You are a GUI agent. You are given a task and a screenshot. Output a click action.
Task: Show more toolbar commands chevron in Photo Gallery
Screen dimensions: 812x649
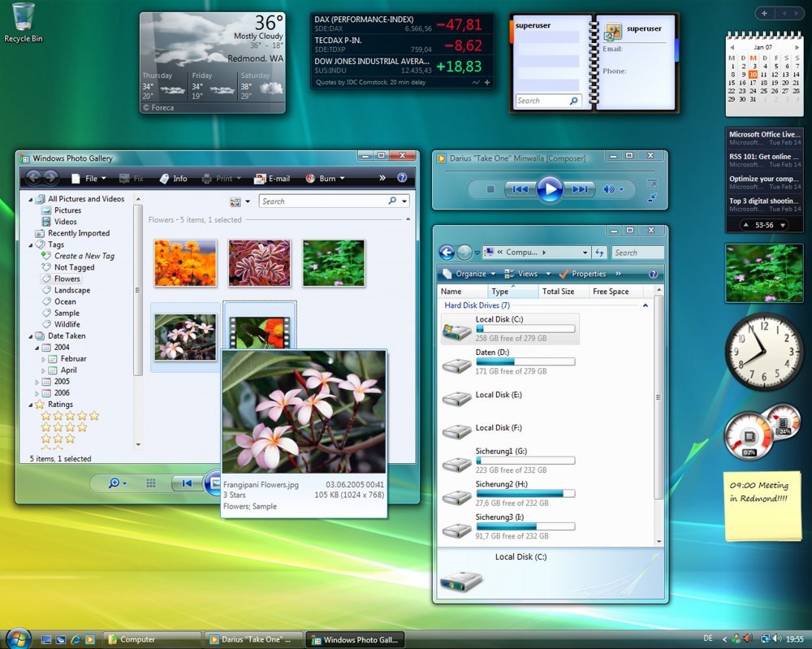pyautogui.click(x=382, y=178)
